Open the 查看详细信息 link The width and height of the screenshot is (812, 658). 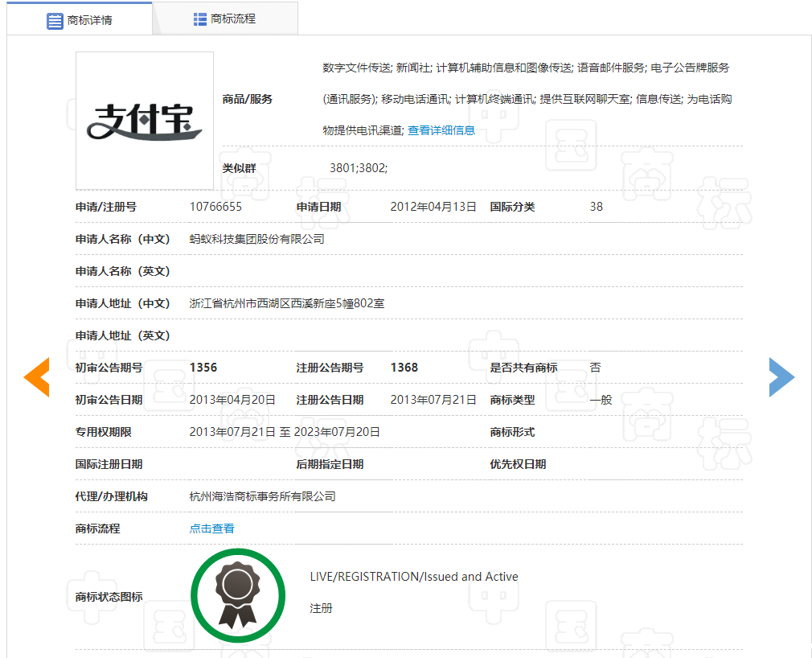point(441,130)
